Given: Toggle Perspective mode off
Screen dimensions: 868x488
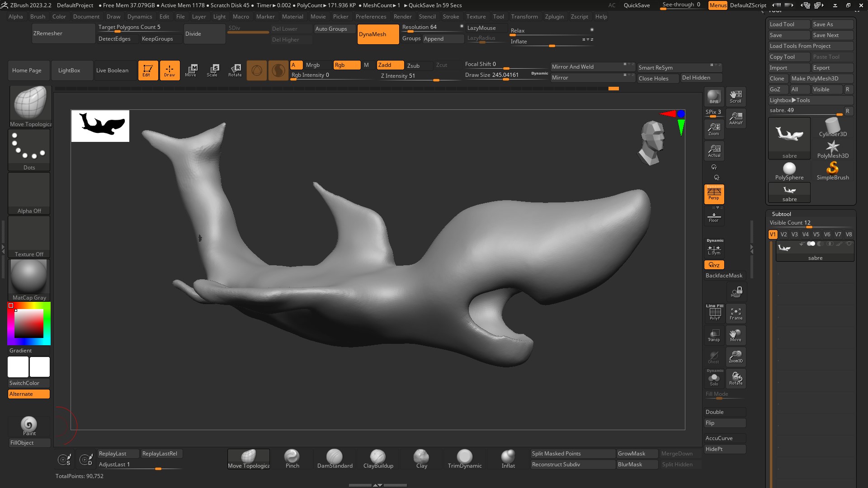Looking at the screenshot, I should point(714,194).
